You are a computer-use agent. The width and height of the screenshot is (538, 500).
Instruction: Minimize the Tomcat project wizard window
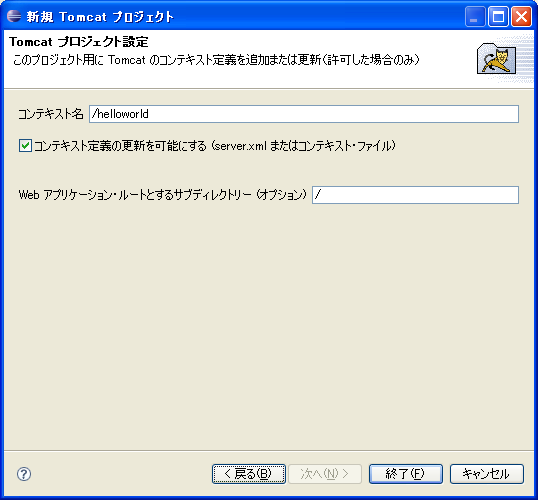(475, 16)
